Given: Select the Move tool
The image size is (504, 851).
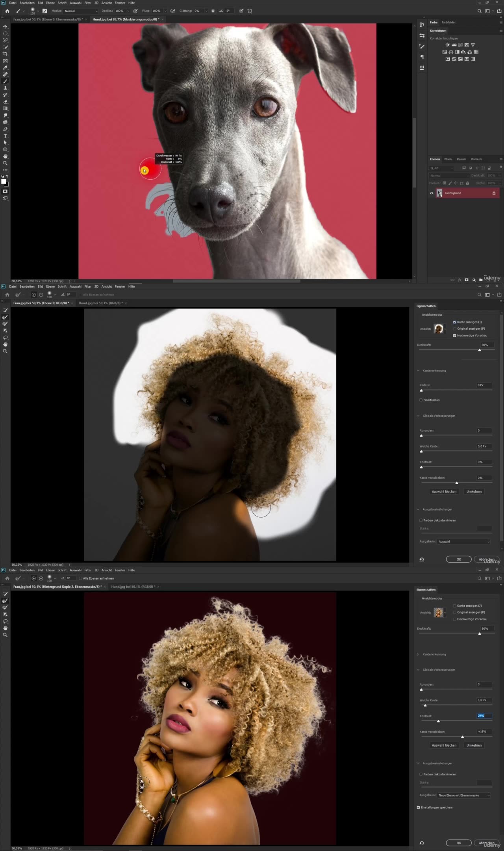Looking at the screenshot, I should pos(5,26).
